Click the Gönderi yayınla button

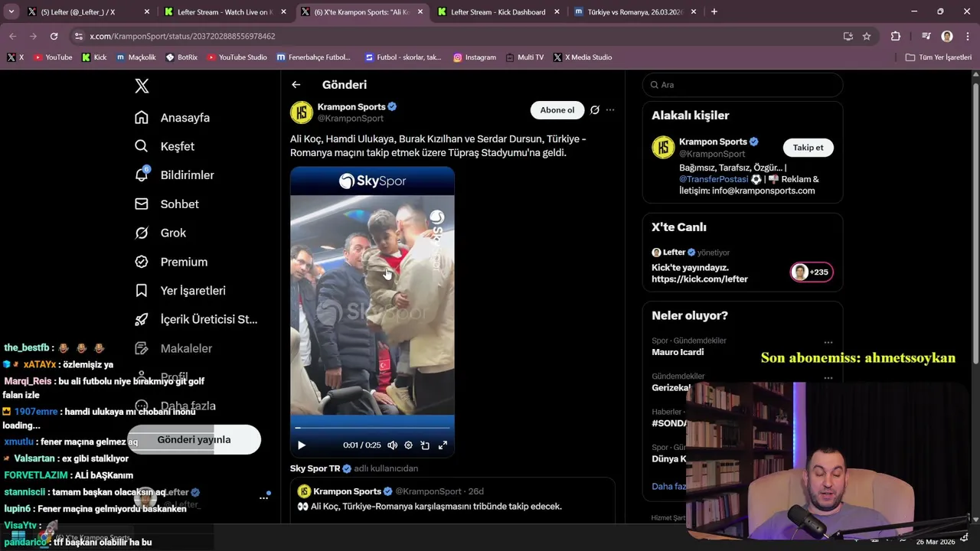coord(194,440)
